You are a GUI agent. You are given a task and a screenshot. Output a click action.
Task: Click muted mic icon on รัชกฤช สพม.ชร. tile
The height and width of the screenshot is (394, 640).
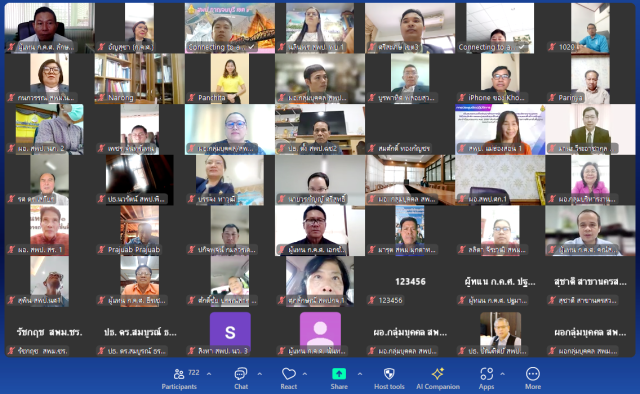(x=11, y=351)
